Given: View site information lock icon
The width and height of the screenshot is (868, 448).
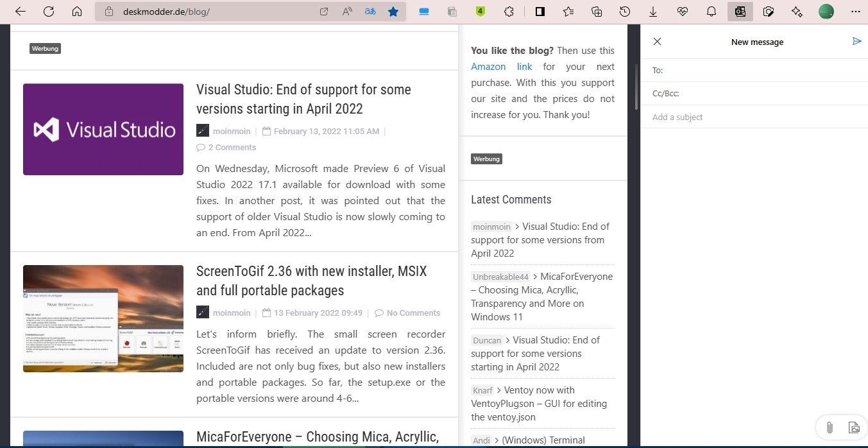Looking at the screenshot, I should pyautogui.click(x=108, y=12).
